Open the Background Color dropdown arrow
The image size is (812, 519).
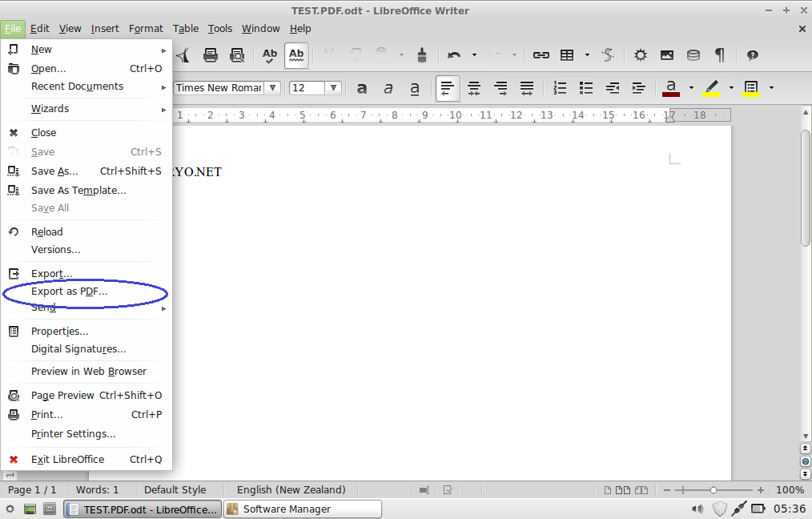772,88
